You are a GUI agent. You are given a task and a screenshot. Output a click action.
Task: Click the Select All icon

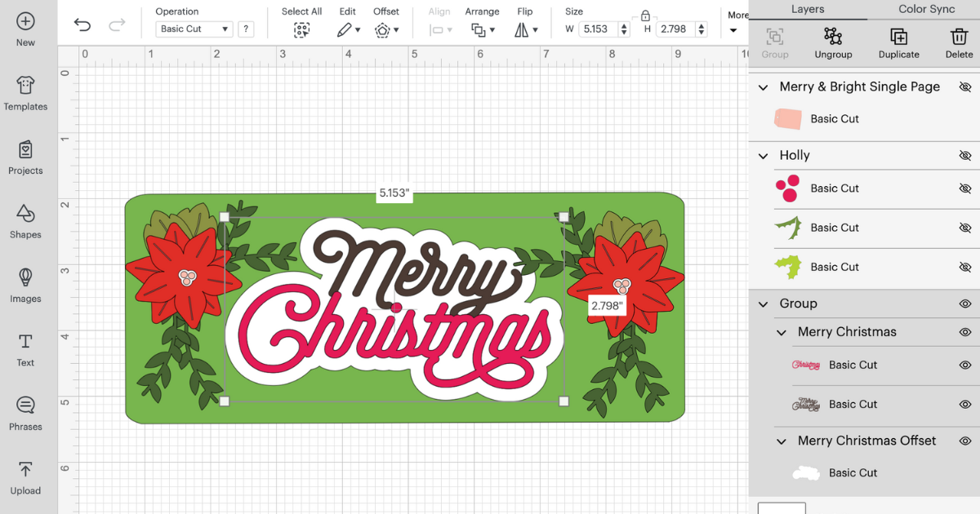[302, 30]
